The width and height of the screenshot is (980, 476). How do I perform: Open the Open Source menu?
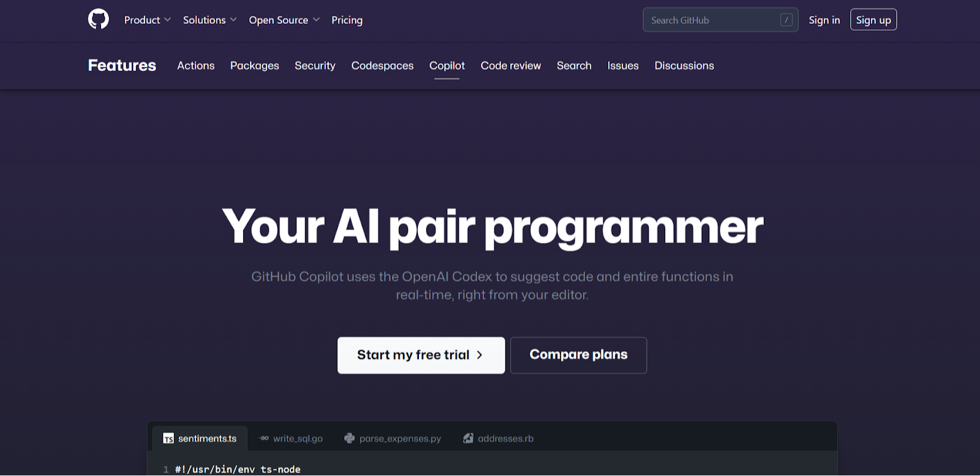(284, 20)
